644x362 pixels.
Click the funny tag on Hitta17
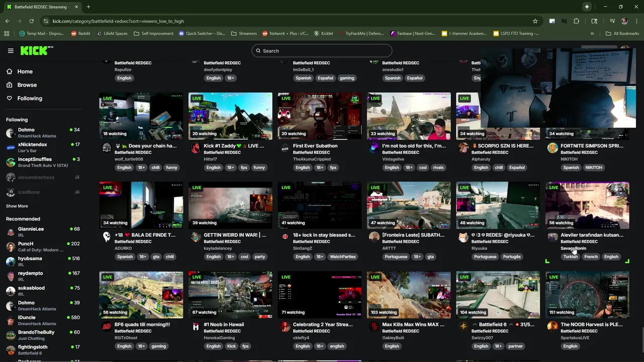259,167
